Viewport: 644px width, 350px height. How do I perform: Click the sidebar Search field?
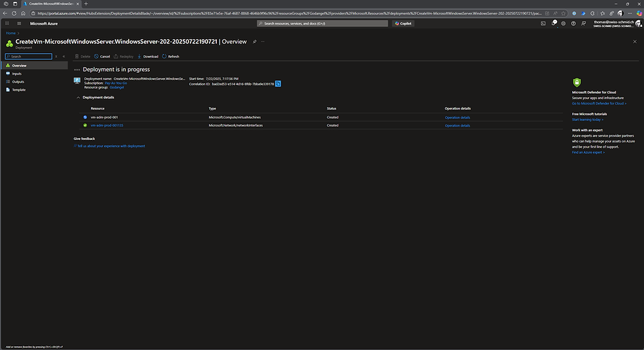point(29,56)
